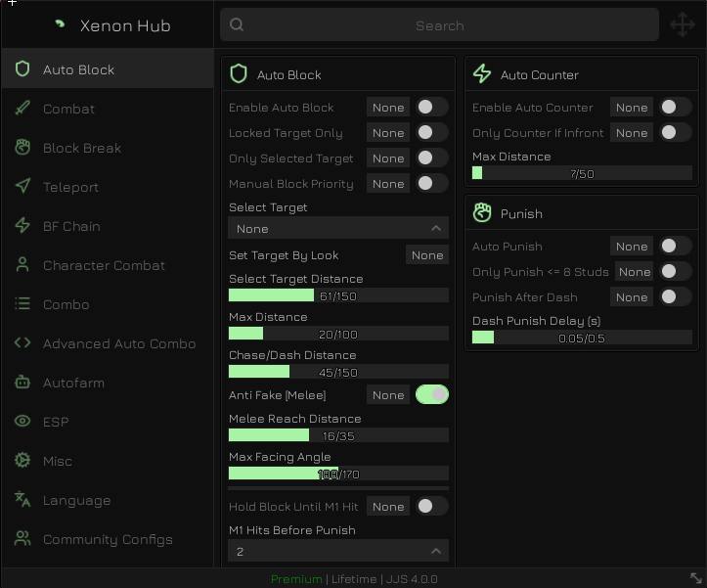Open the Select Target dropdown
This screenshot has height=588, width=707.
point(338,228)
